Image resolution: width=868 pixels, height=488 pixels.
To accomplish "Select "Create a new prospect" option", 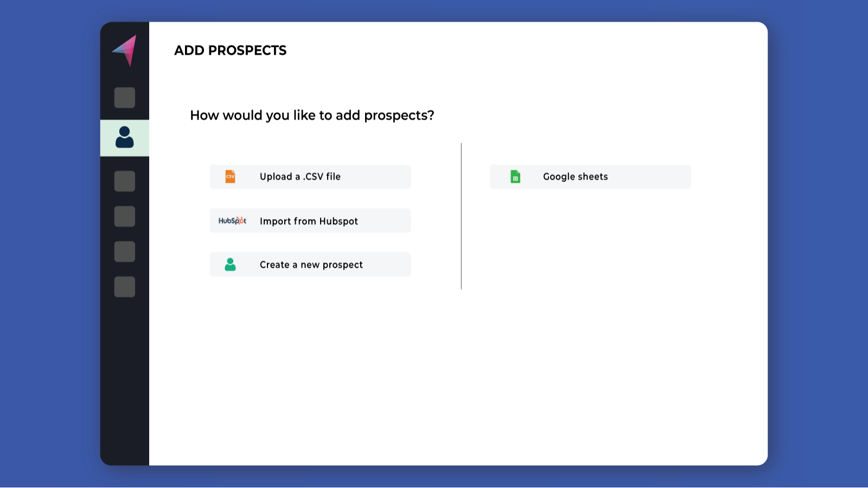I will (x=311, y=265).
